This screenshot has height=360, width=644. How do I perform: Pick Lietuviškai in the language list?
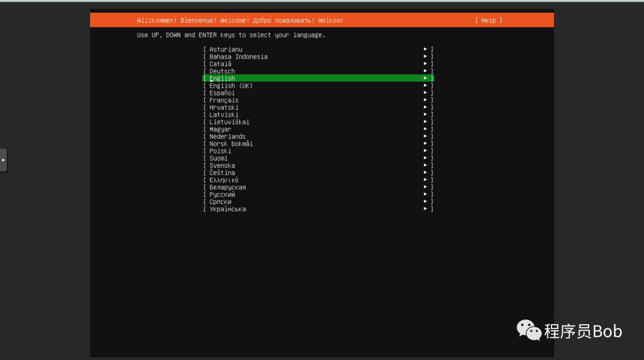point(318,122)
